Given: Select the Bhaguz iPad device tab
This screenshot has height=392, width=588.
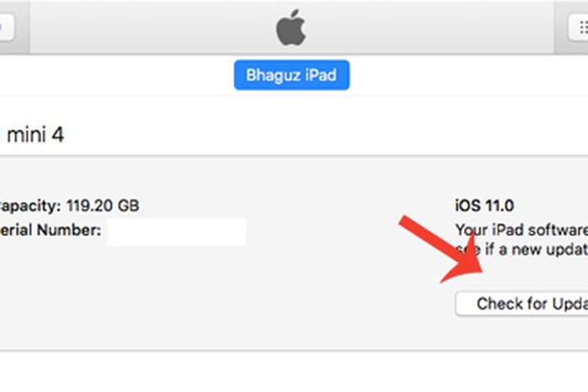Looking at the screenshot, I should click(x=292, y=75).
